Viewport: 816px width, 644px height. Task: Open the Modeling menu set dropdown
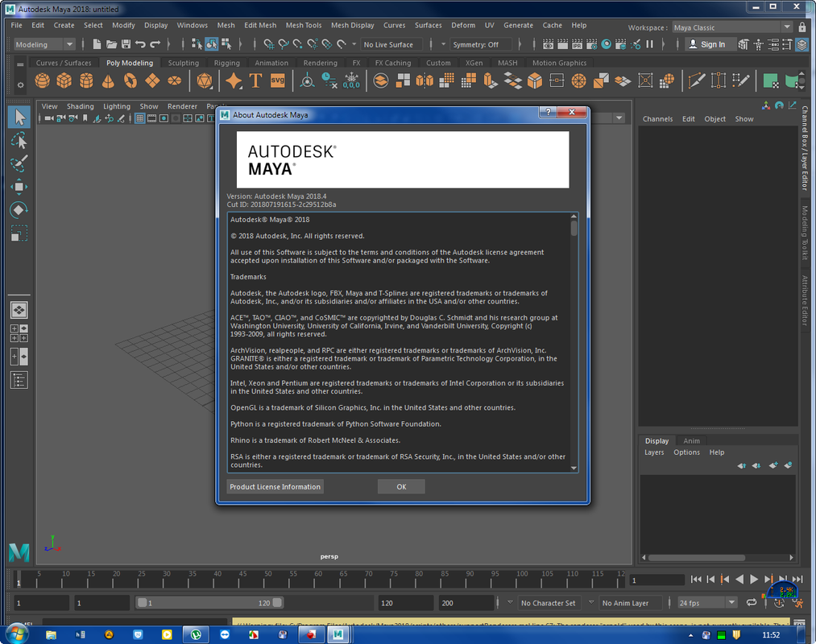tap(43, 44)
